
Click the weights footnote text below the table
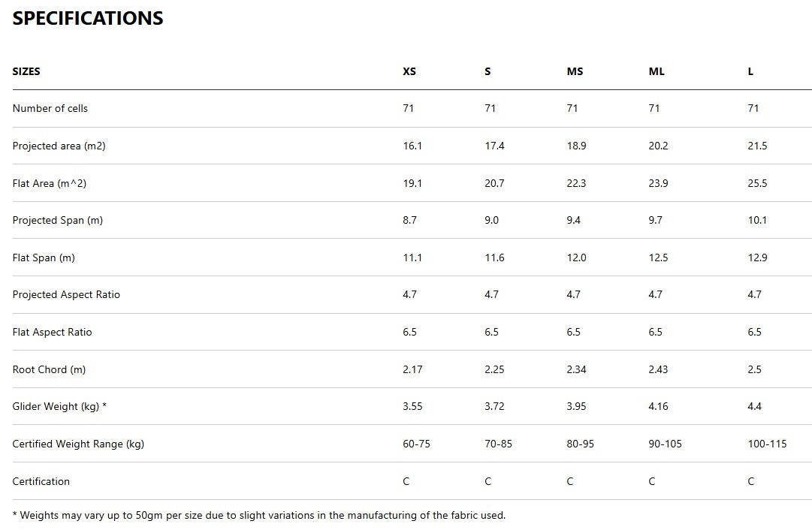click(259, 515)
